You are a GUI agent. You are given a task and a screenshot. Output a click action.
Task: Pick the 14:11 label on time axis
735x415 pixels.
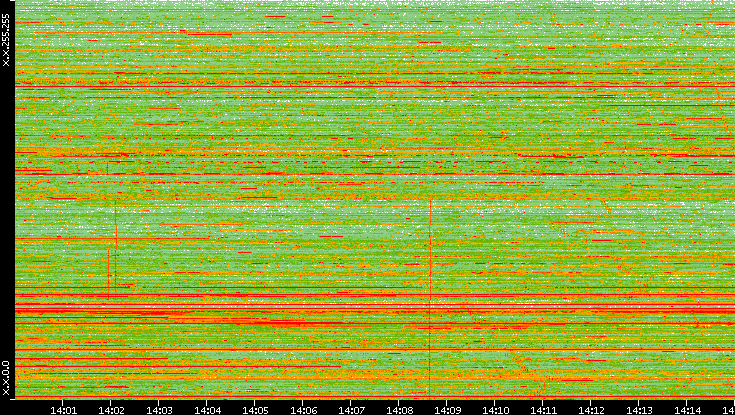[543, 411]
